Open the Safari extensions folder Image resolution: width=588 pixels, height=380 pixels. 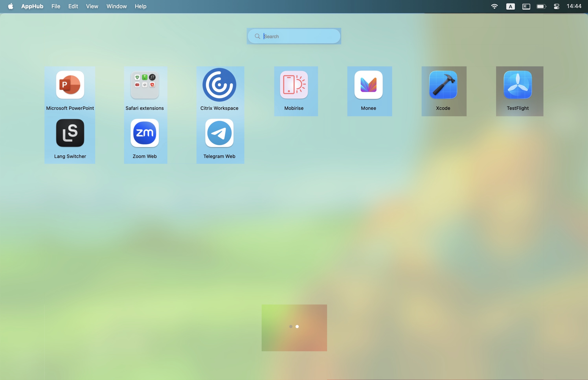[145, 85]
